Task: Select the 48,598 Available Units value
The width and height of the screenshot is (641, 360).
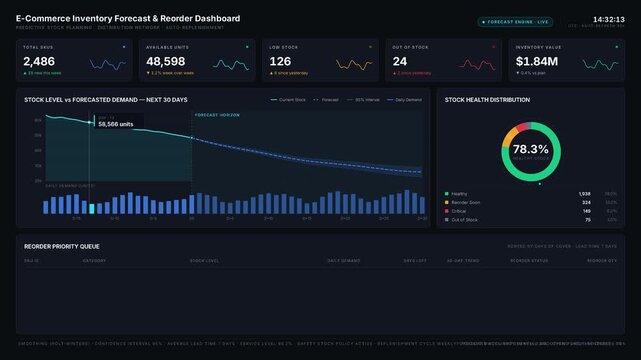Action: (x=166, y=61)
